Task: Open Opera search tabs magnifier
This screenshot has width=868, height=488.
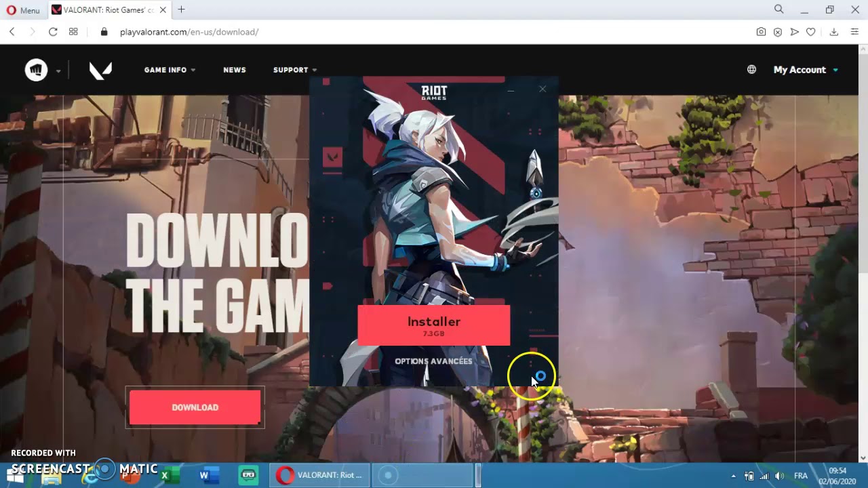Action: pyautogui.click(x=779, y=9)
